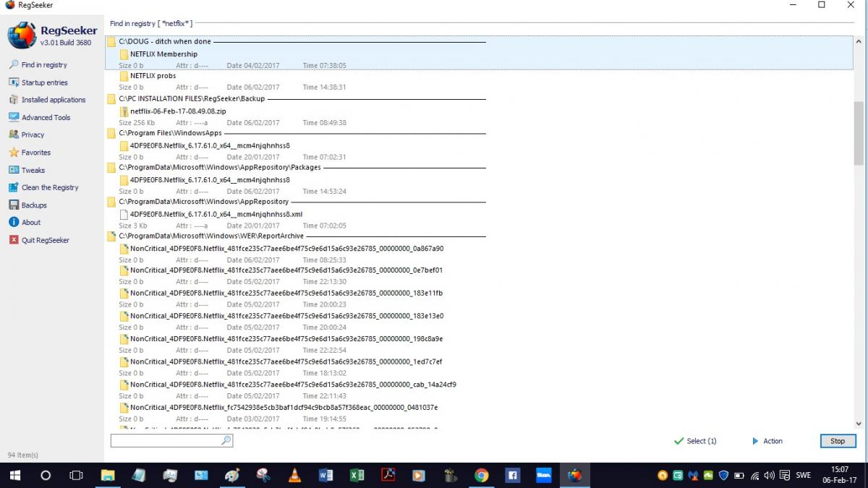This screenshot has height=488, width=868.
Task: Select the NonCritical entry ending 0a867a90
Action: (286, 248)
